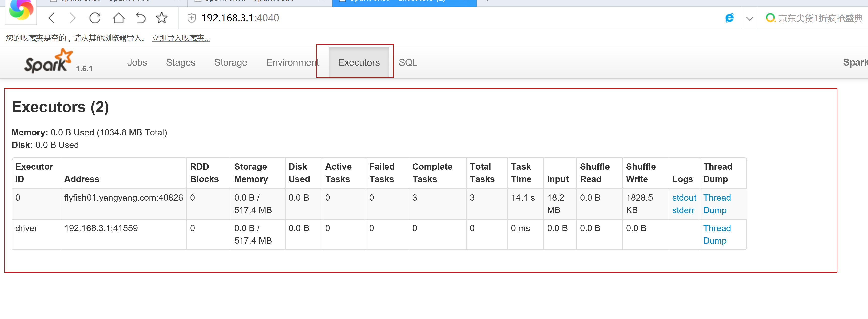The width and height of the screenshot is (868, 319).
Task: Click the browser forward arrow
Action: pos(72,18)
